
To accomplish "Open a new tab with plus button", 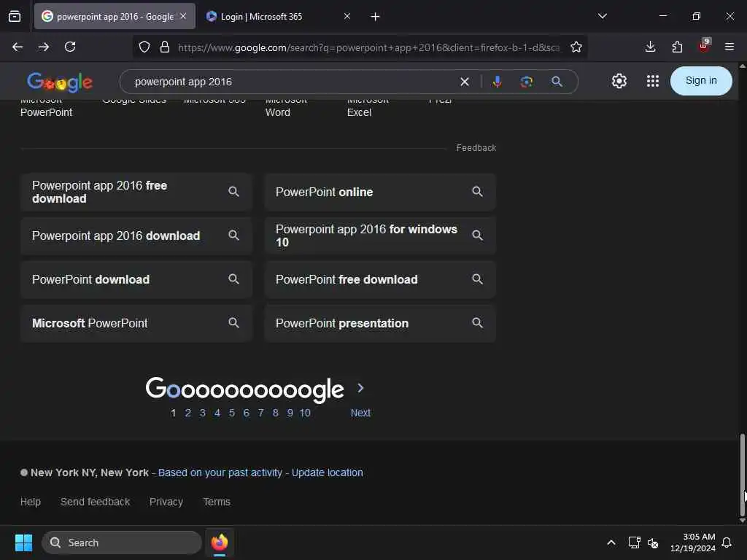I will pyautogui.click(x=375, y=16).
